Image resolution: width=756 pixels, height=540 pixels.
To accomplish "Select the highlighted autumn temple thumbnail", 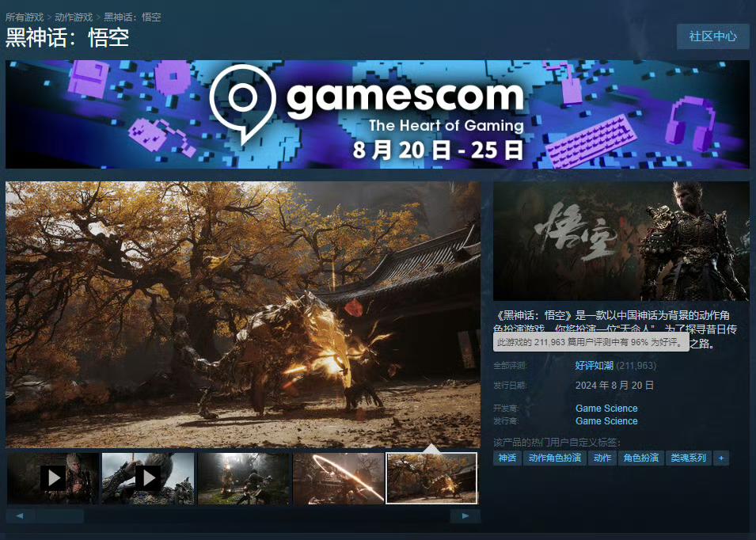I will tap(431, 477).
